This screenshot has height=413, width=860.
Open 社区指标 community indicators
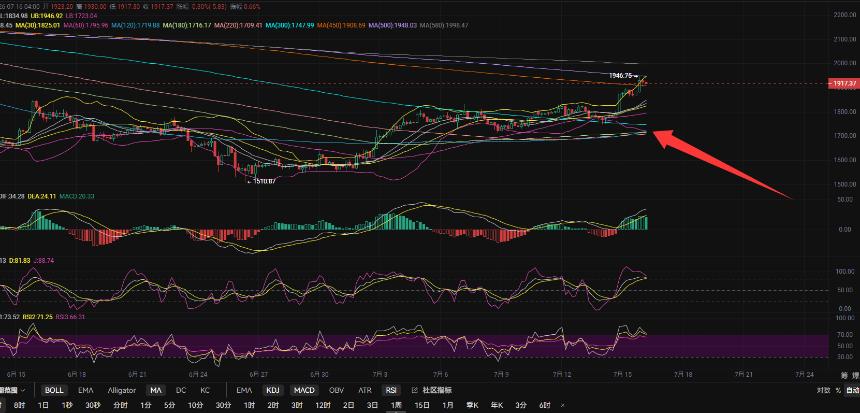(x=437, y=391)
